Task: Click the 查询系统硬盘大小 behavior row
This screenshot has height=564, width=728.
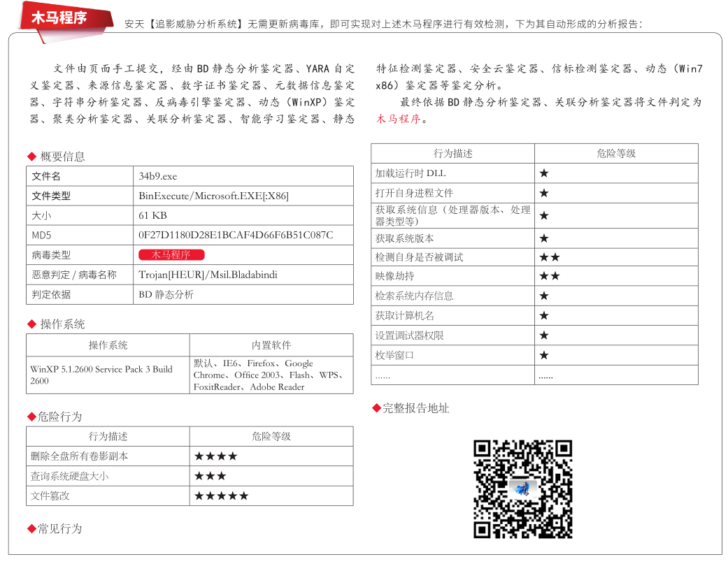Action: tap(190, 476)
